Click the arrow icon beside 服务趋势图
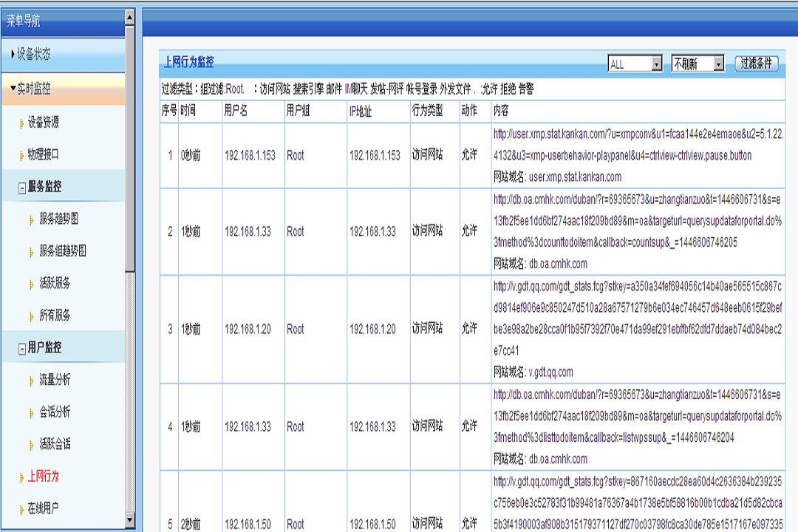Image resolution: width=798 pixels, height=532 pixels. pyautogui.click(x=32, y=220)
